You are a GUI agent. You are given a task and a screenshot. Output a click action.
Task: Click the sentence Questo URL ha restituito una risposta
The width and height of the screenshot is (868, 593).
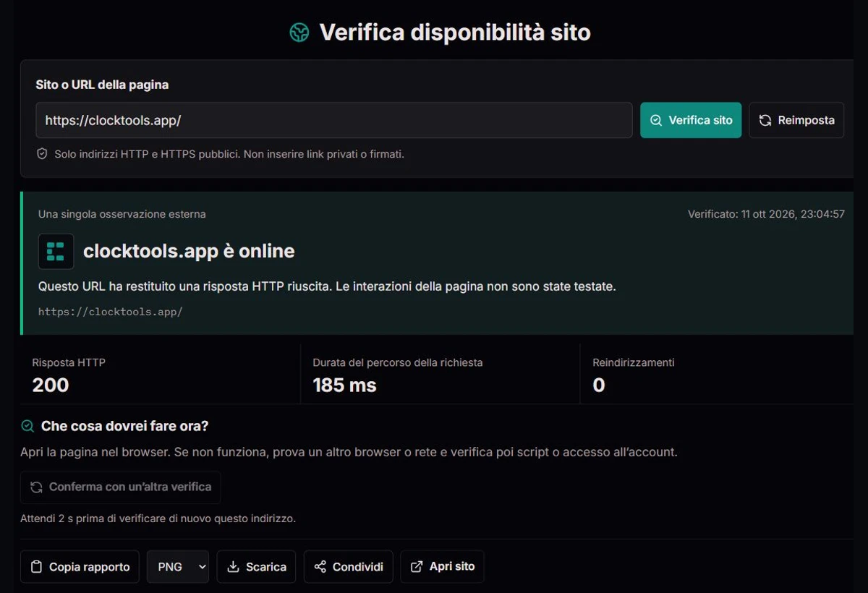(x=327, y=286)
